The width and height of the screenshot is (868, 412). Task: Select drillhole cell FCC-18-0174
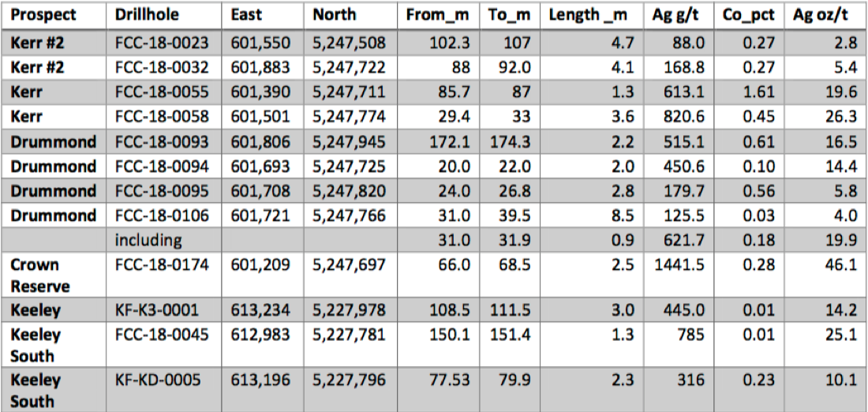(x=162, y=265)
